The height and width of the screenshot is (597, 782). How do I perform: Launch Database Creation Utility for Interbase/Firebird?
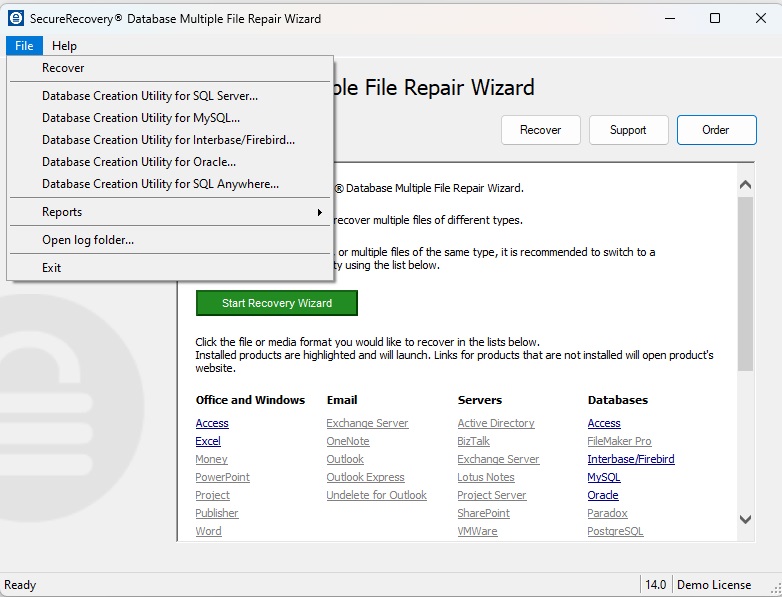168,140
